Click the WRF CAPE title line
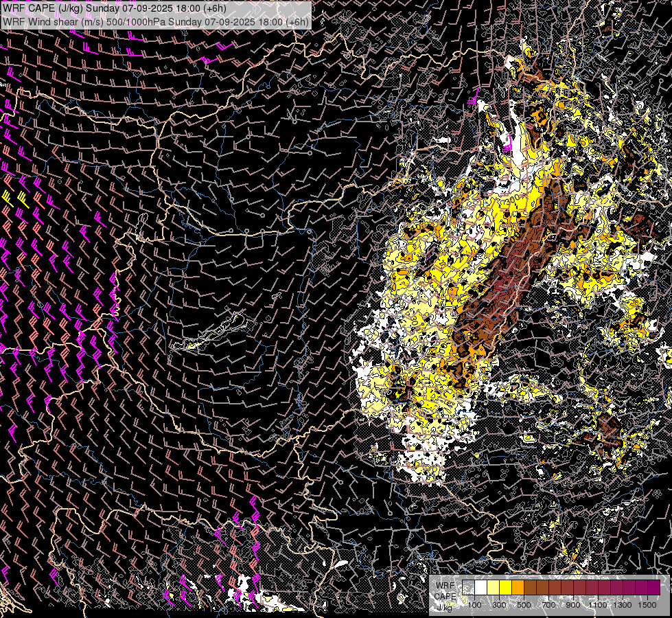The width and height of the screenshot is (672, 618). pyautogui.click(x=114, y=8)
